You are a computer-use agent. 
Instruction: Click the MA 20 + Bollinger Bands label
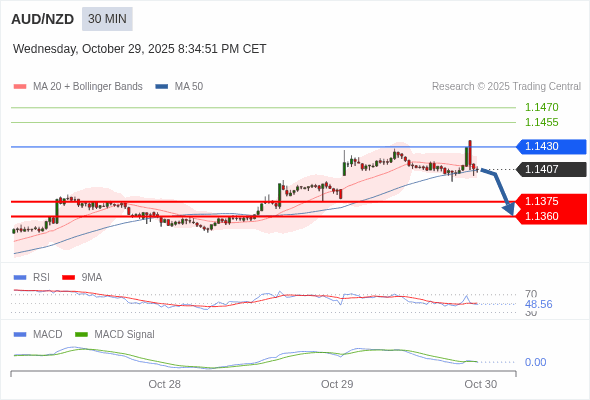tap(88, 87)
